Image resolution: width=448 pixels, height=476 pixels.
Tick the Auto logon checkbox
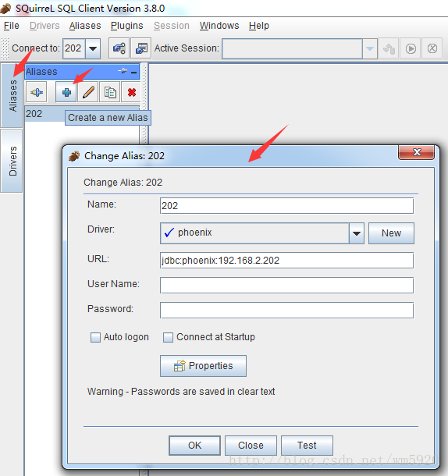tap(95, 337)
